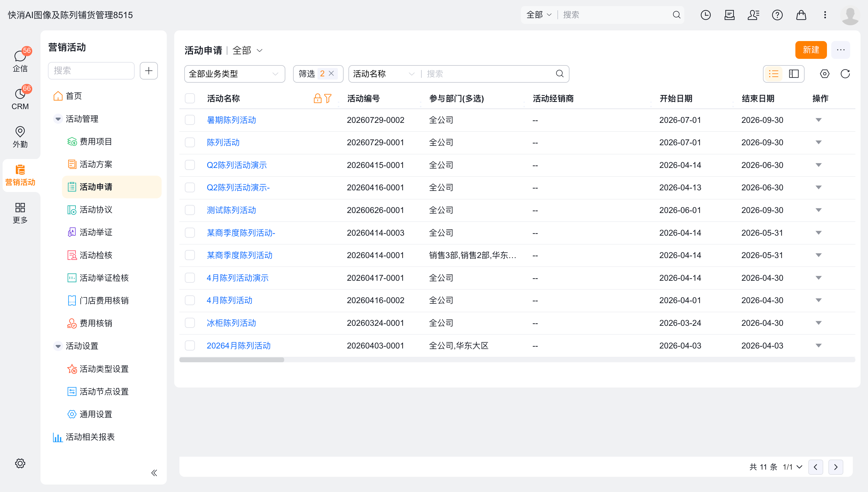Click the refresh list icon
Screen dimensions: 868x492
click(x=845, y=74)
